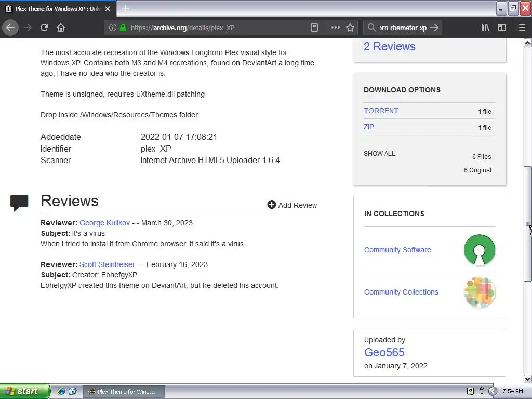Click the scrollbar down arrow
The image size is (532, 399).
(528, 379)
